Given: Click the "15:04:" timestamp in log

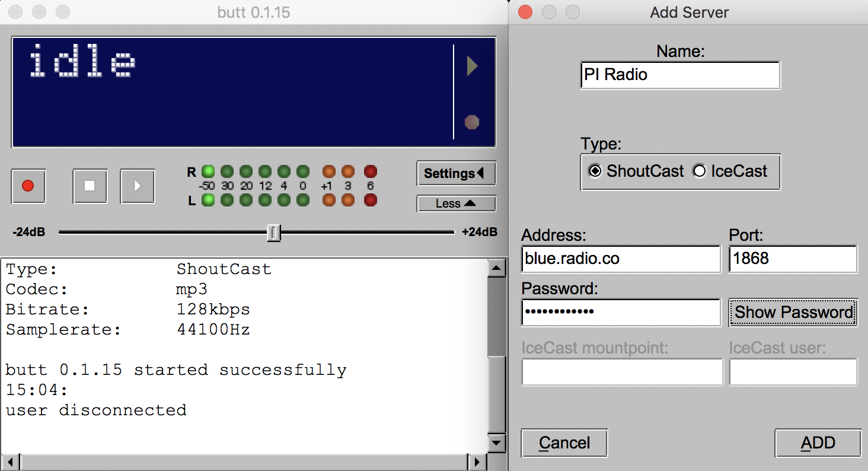Looking at the screenshot, I should point(37,390).
